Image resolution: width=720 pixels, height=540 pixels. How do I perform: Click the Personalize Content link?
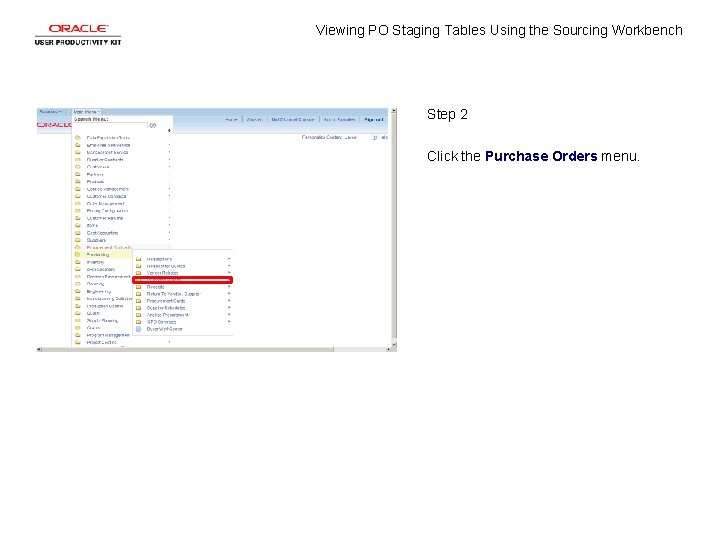(x=321, y=137)
